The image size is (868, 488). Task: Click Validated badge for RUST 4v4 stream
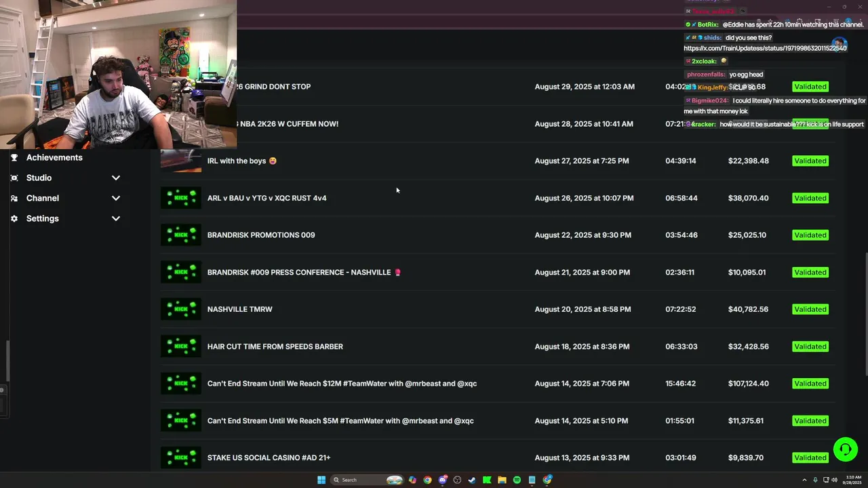810,198
